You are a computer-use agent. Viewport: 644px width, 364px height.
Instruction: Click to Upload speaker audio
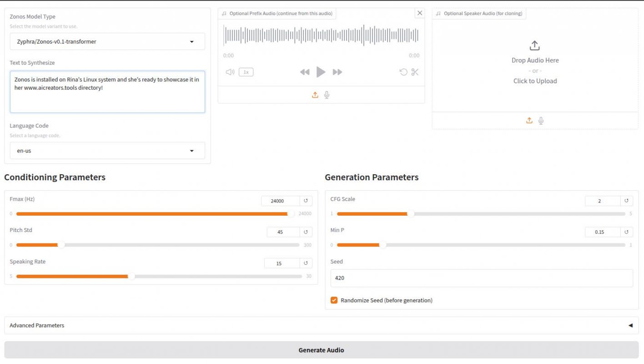coord(535,81)
